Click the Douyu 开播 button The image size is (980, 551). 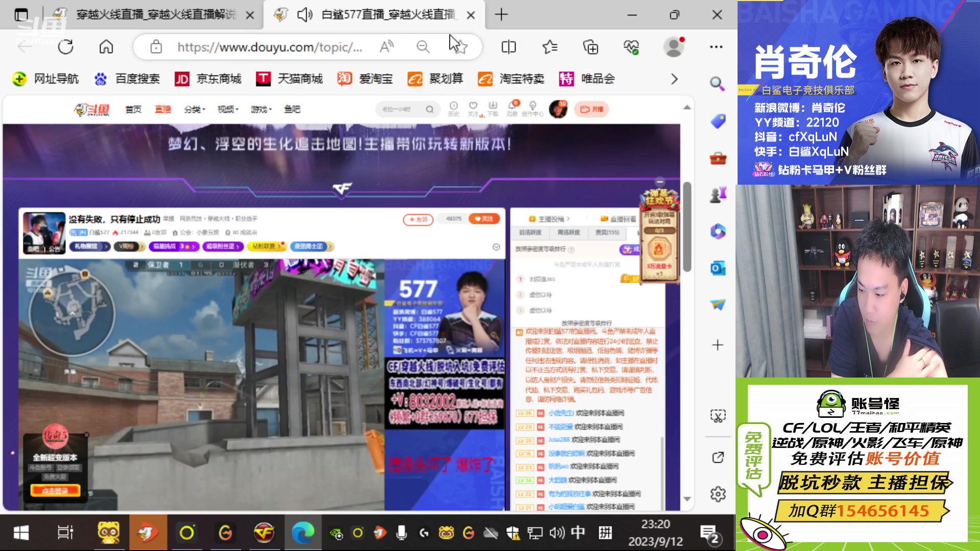(x=592, y=109)
